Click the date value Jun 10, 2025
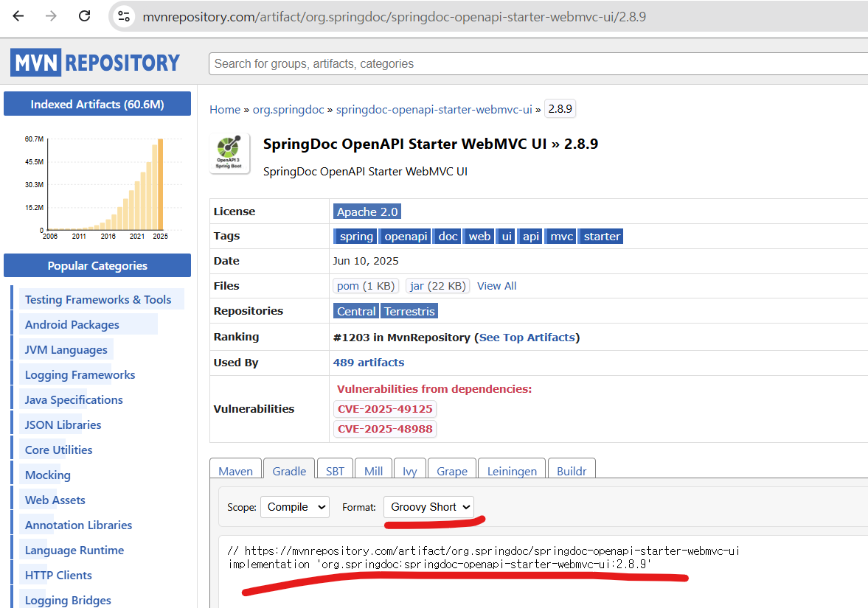 [x=366, y=261]
